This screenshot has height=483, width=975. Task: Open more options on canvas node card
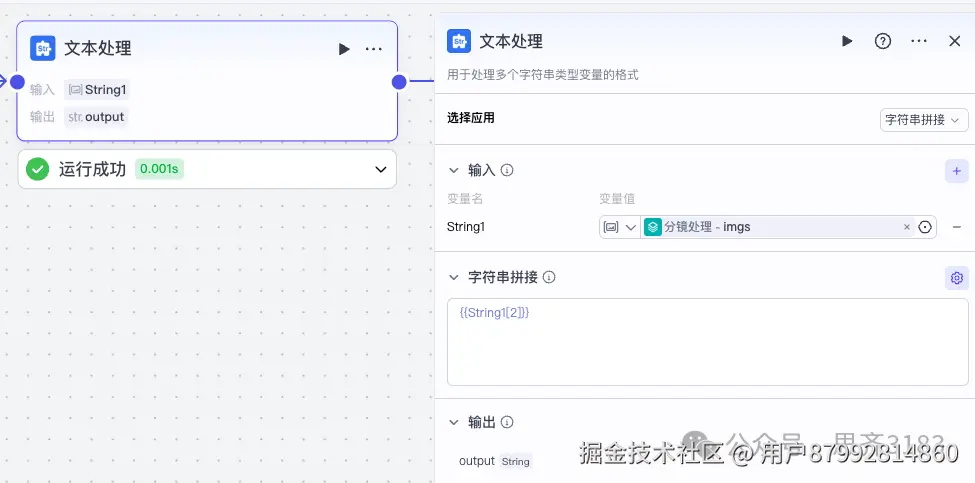tap(374, 49)
